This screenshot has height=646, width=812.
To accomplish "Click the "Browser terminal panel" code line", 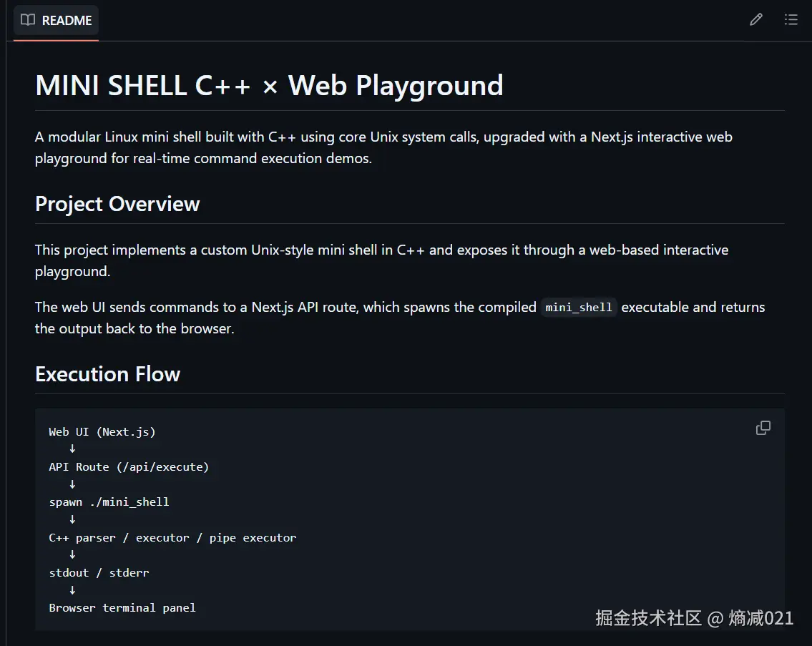I will 122,607.
